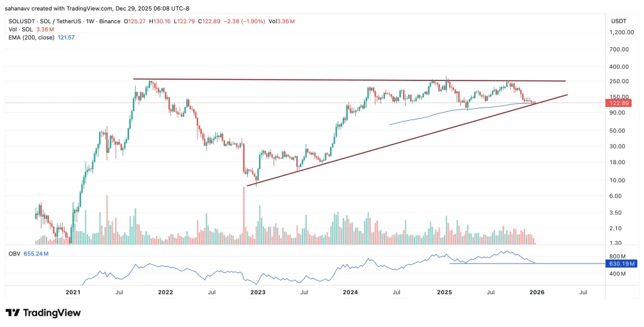The image size is (644, 327).
Task: Click the 2021 label on the time axis
Action: tap(73, 292)
